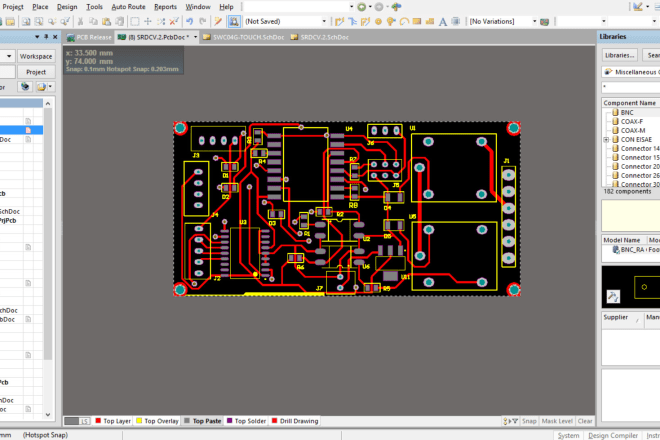660x440 pixels.
Task: Select the Place Arc tool
Action: [404, 21]
